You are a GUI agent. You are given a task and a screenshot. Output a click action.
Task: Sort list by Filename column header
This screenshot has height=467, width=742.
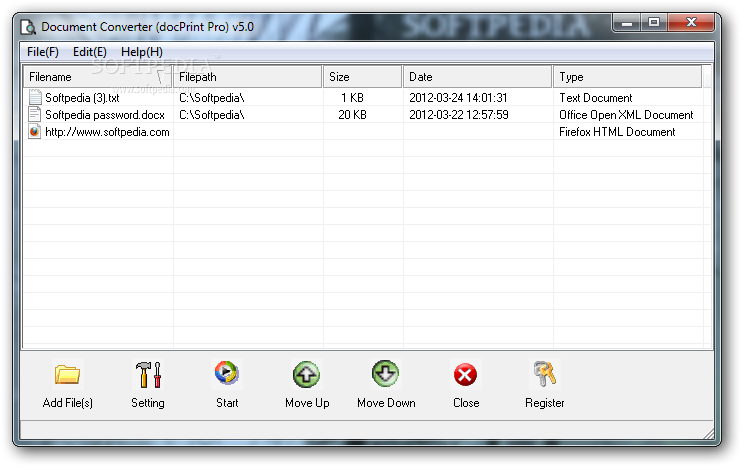(98, 77)
